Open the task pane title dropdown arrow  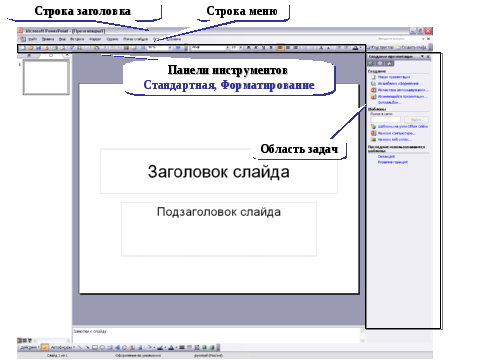pos(422,57)
